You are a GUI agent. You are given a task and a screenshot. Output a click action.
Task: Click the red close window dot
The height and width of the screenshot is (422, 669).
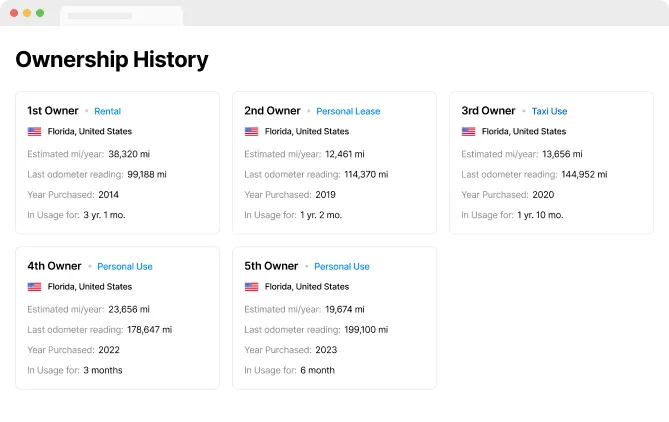point(14,13)
